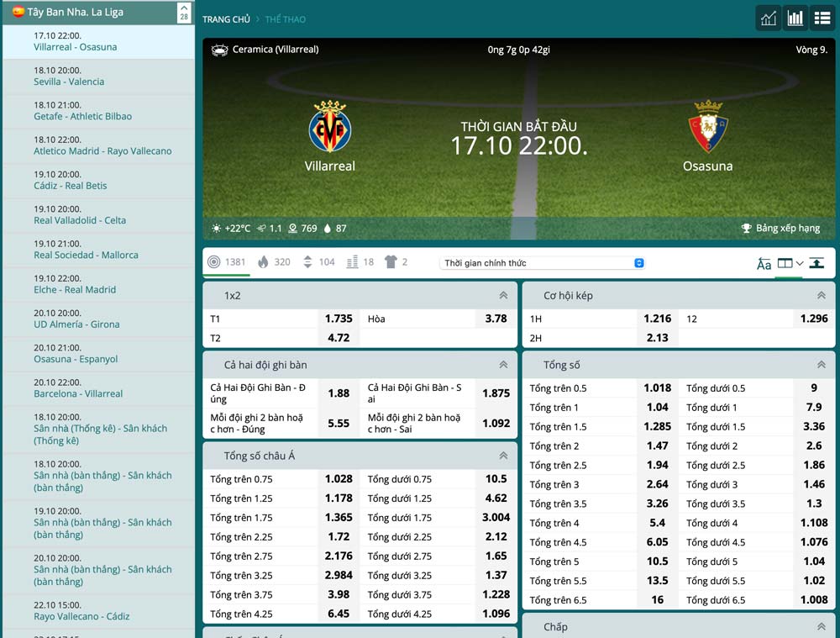Open Elche - Real Madrid match
The image size is (840, 638).
point(98,284)
